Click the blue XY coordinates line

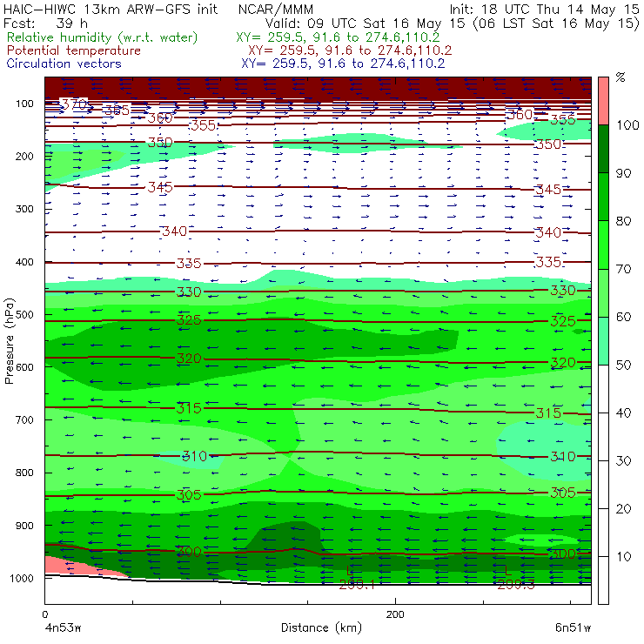(x=343, y=64)
